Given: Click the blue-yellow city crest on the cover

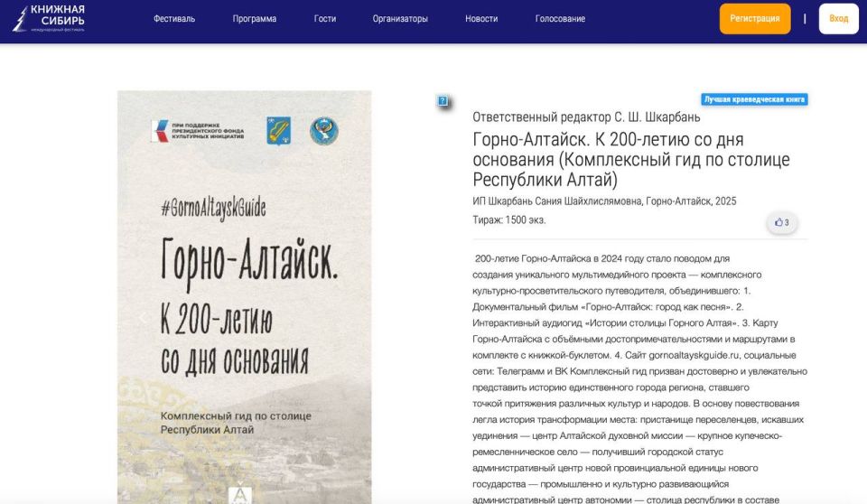Looking at the screenshot, I should [x=278, y=131].
